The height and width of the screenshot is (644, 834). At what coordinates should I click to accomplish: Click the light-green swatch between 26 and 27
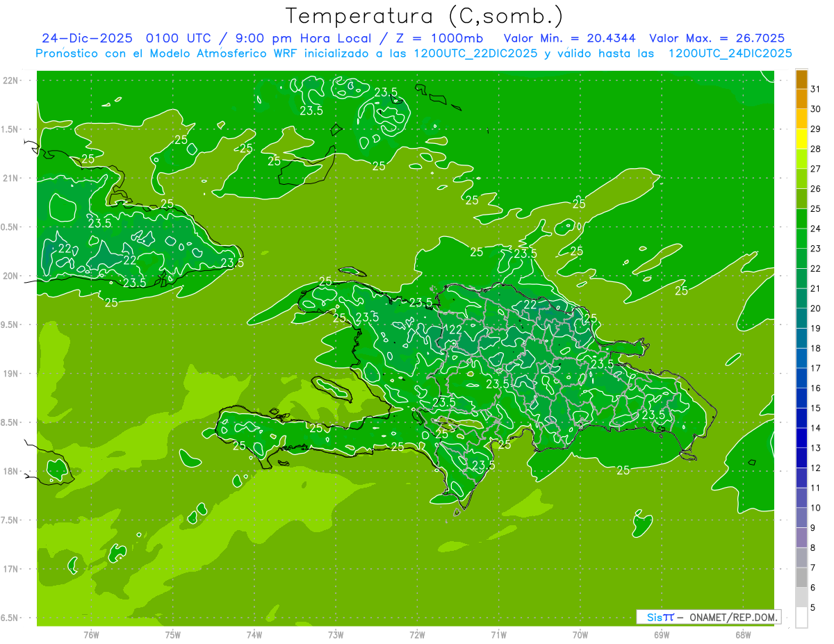tap(801, 179)
